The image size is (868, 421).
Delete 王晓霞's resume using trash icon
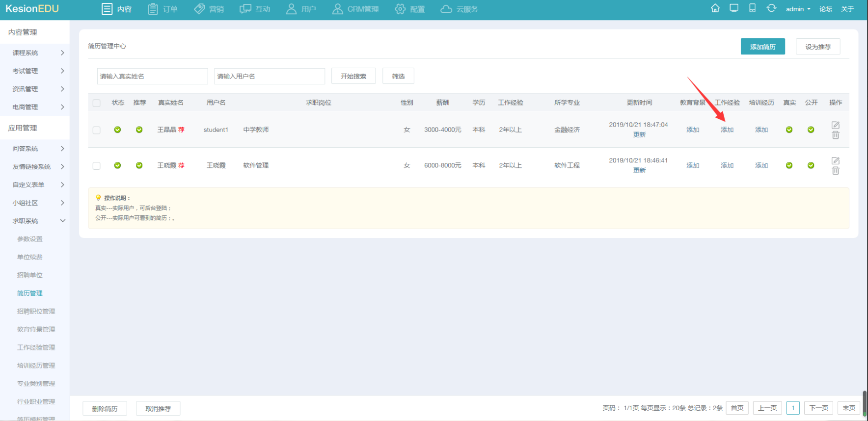coord(835,171)
